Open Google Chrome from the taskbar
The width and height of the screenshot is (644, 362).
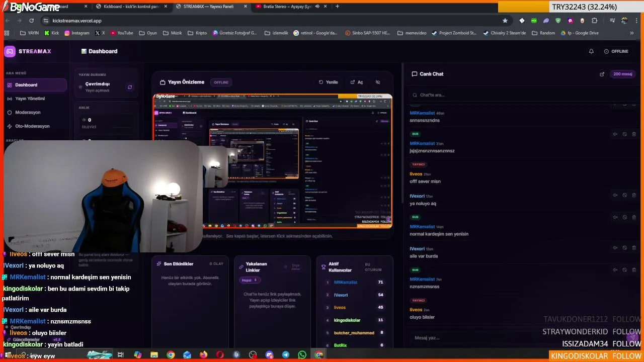point(171,355)
